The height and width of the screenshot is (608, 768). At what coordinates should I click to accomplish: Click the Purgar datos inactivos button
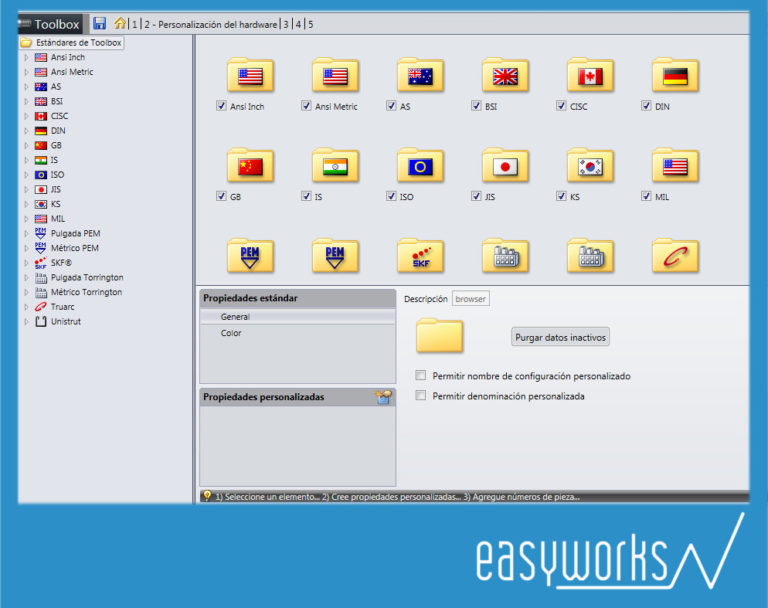[560, 337]
